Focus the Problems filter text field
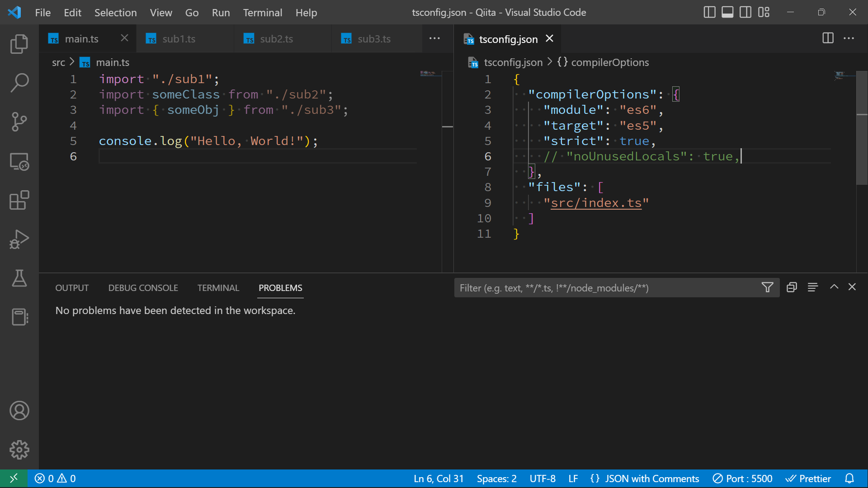The width and height of the screenshot is (868, 488). point(606,288)
